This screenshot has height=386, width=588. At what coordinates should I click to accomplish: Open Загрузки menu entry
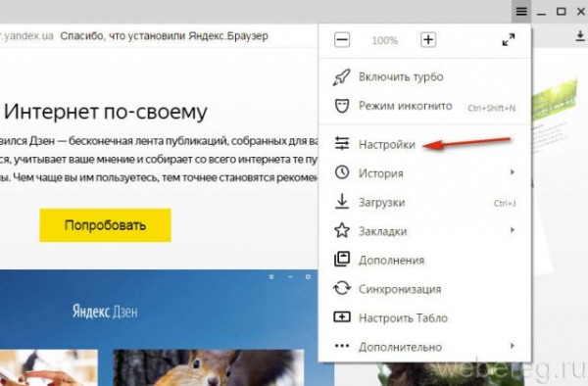click(425, 203)
